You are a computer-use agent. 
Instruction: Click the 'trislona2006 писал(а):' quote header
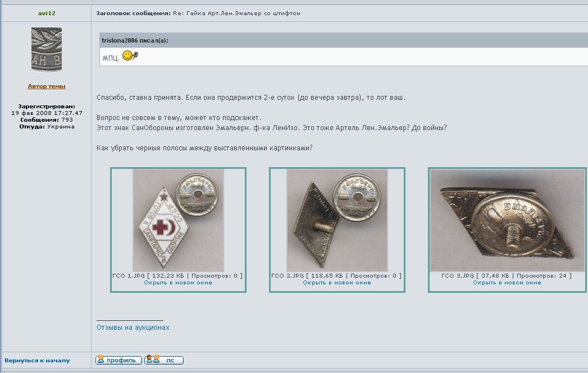point(135,40)
